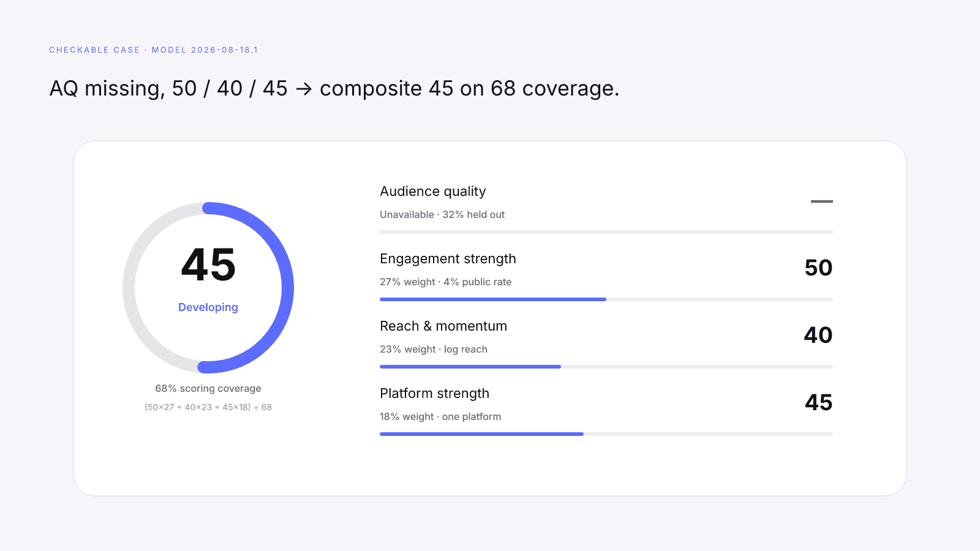Click the Platform strength progress bar
980x551 pixels.
(x=606, y=434)
